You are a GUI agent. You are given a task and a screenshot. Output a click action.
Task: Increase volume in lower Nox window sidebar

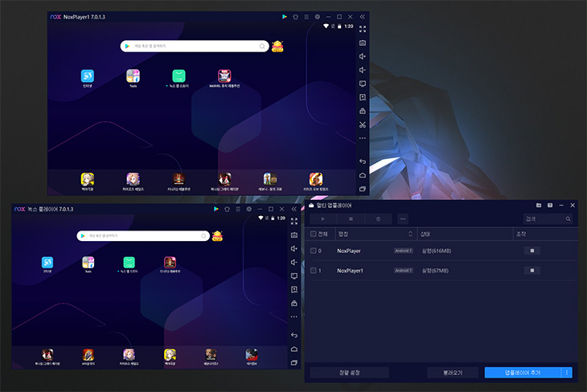(294, 249)
